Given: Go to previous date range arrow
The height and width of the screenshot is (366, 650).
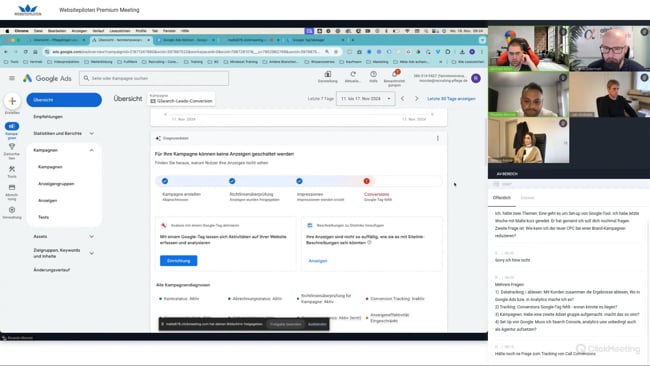Looking at the screenshot, I should [x=403, y=99].
